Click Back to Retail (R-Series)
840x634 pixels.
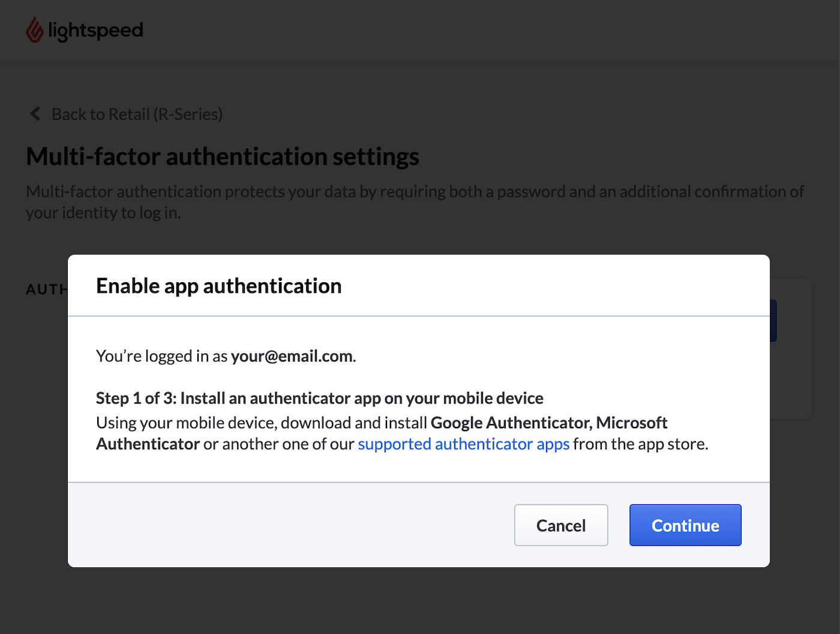tap(137, 113)
